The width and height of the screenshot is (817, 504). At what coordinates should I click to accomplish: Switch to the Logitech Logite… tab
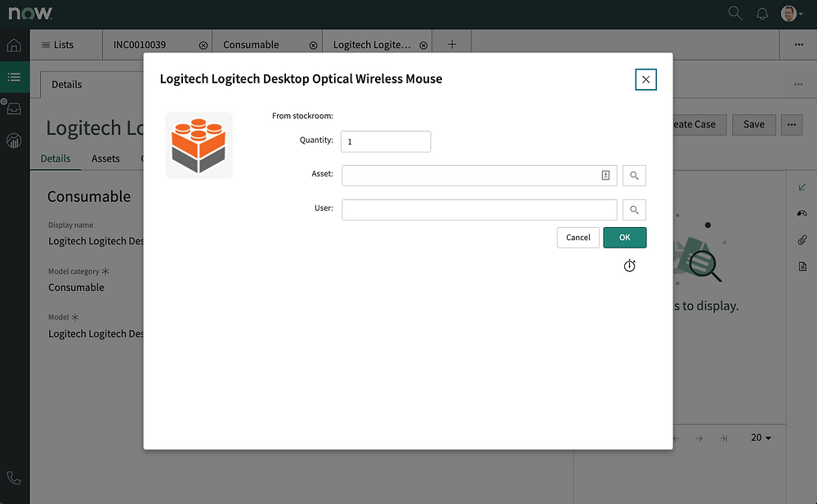(372, 45)
